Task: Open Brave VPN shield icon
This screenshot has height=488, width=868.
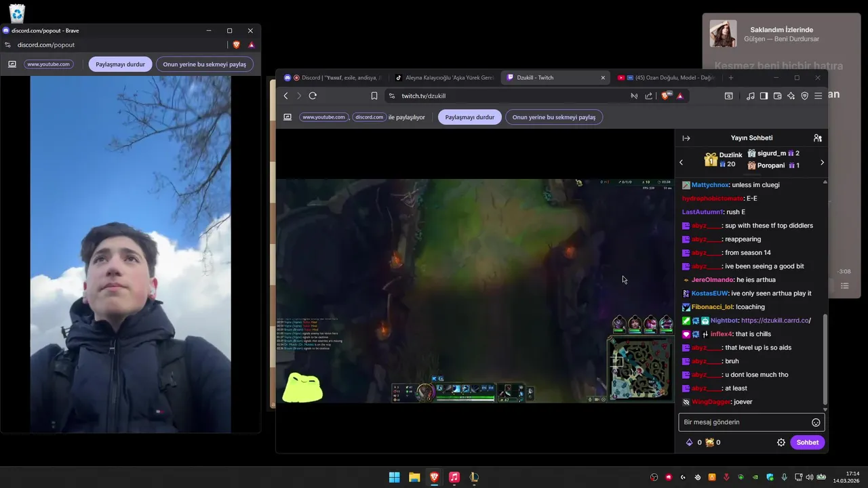Action: point(805,96)
